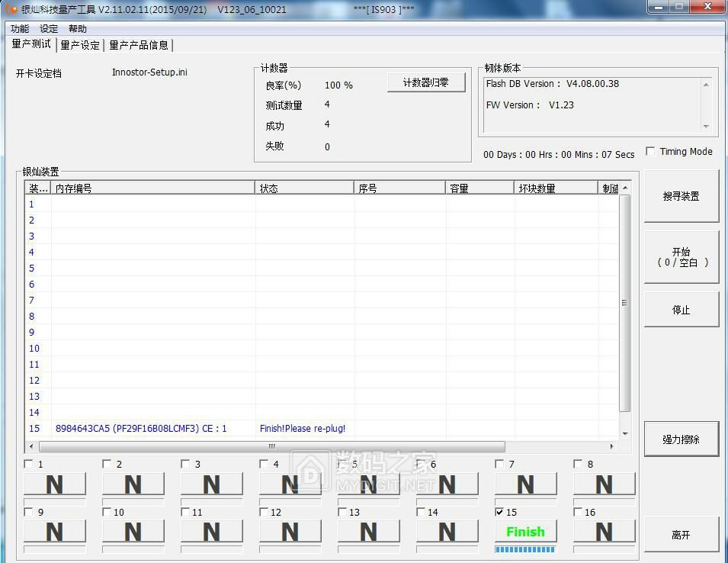Switch to the 量产设定 tab
728x563 pixels.
(80, 45)
